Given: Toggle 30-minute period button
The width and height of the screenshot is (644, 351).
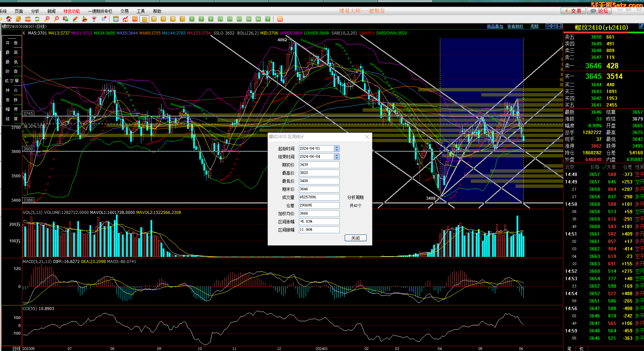Looking at the screenshot, I should click(x=230, y=19).
